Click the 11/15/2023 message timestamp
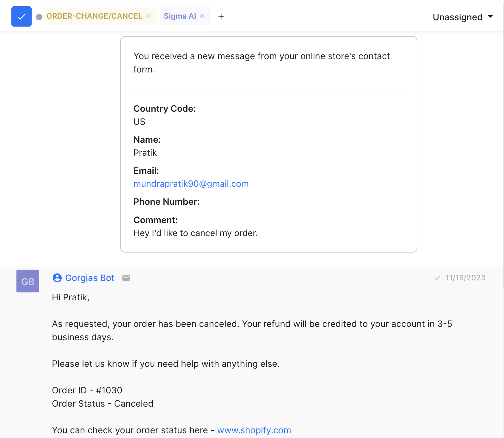Image resolution: width=504 pixels, height=438 pixels. point(465,278)
